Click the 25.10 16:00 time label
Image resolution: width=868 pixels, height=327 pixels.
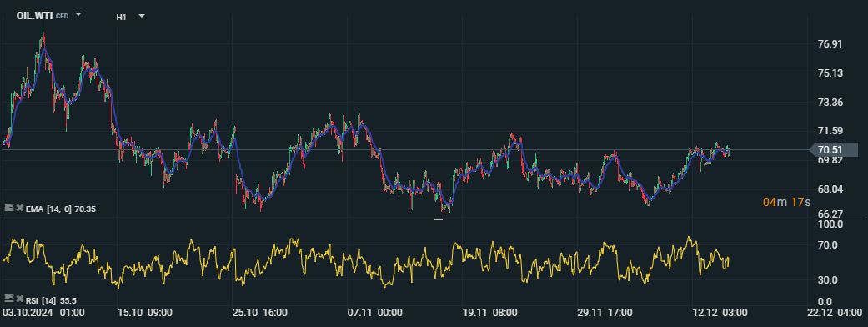pyautogui.click(x=261, y=313)
